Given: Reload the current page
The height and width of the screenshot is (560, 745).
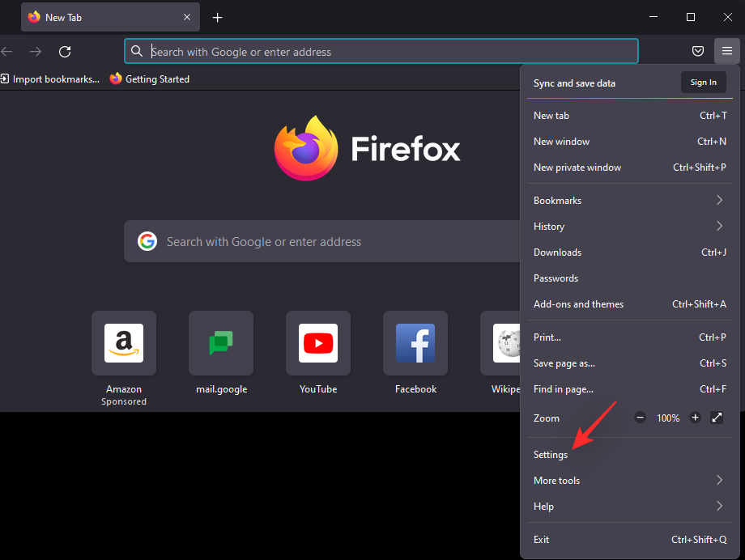Looking at the screenshot, I should 65,52.
